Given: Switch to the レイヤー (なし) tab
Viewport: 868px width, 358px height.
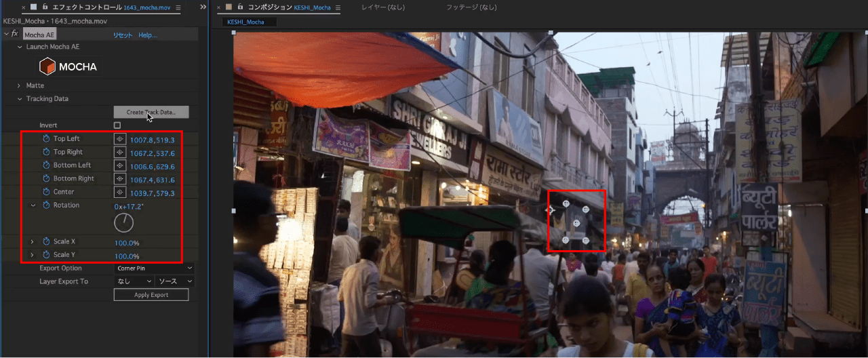Looking at the screenshot, I should coord(383,7).
